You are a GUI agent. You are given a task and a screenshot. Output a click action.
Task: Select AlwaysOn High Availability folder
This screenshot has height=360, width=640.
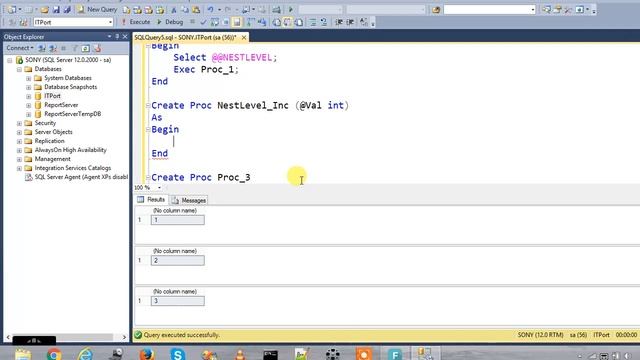click(71, 150)
